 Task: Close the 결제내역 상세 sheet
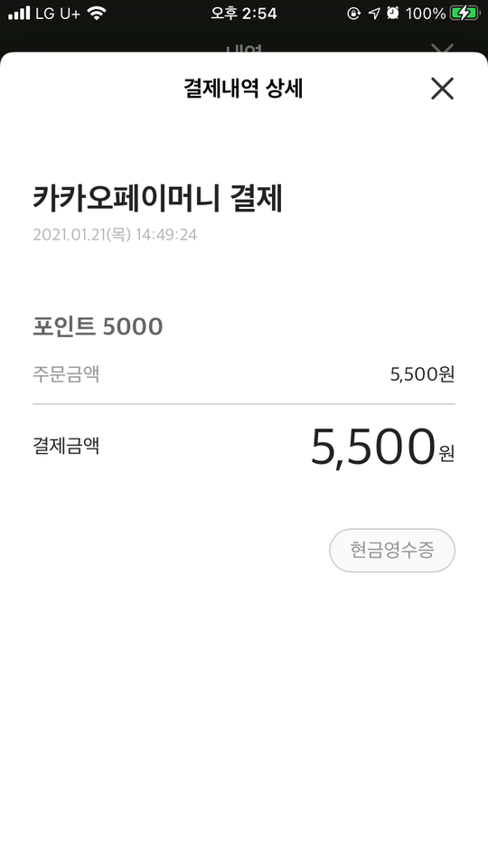click(442, 89)
